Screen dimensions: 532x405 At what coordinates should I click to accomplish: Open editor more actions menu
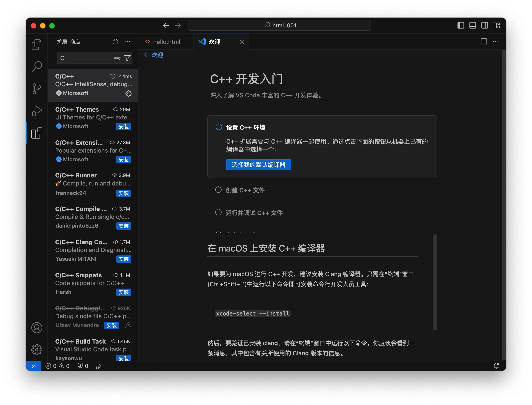tap(495, 41)
